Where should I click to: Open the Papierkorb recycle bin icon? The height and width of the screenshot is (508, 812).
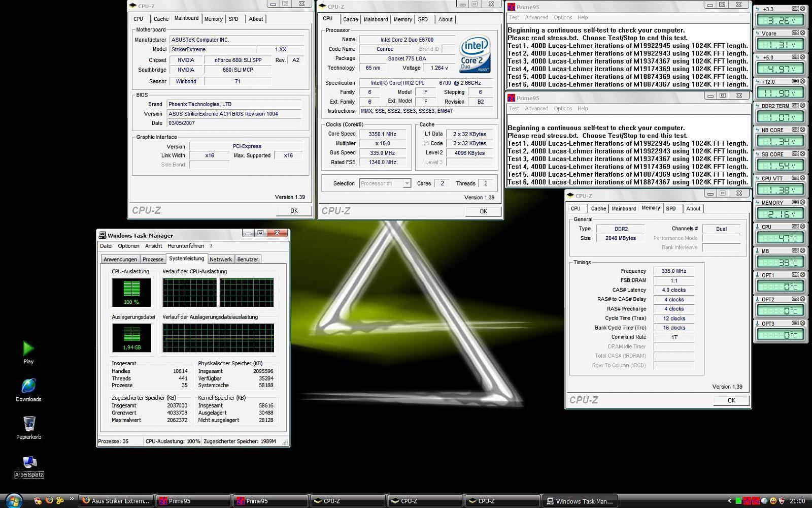pos(28,428)
